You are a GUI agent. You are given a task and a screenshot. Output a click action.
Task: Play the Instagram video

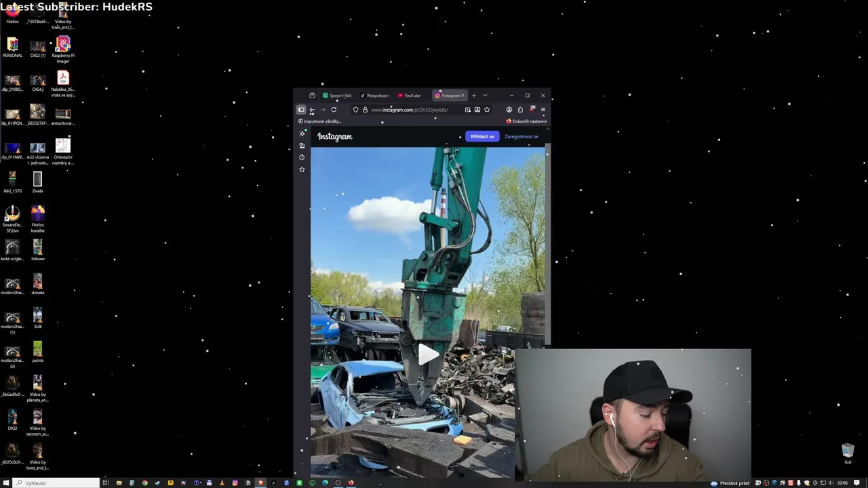[428, 354]
